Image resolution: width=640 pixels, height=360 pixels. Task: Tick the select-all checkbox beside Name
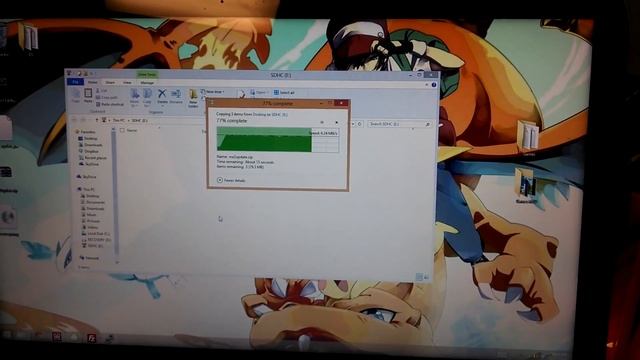(x=122, y=130)
